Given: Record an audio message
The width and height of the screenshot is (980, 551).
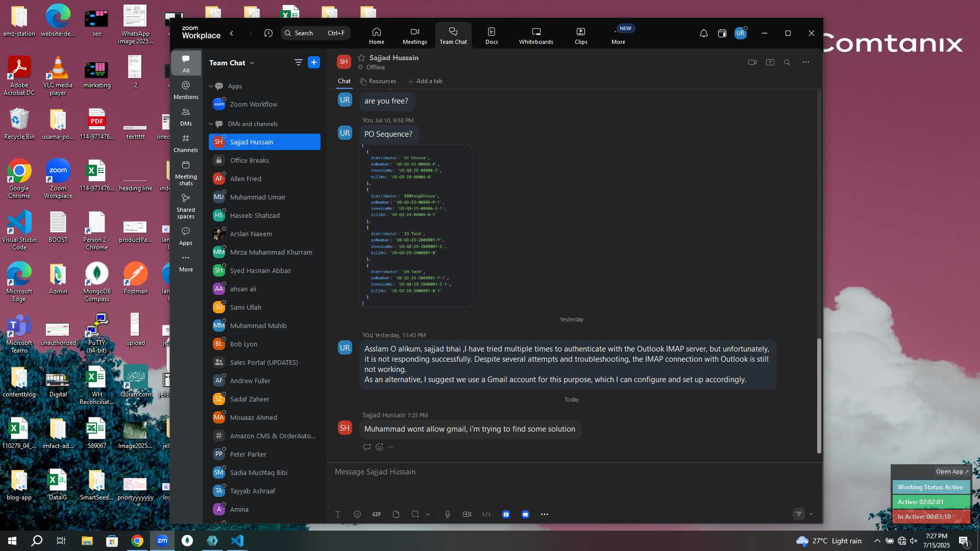Looking at the screenshot, I should (448, 514).
